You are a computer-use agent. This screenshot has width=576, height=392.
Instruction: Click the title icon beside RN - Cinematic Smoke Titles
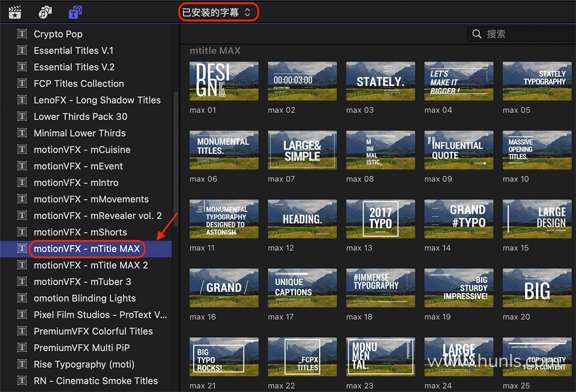pos(22,381)
